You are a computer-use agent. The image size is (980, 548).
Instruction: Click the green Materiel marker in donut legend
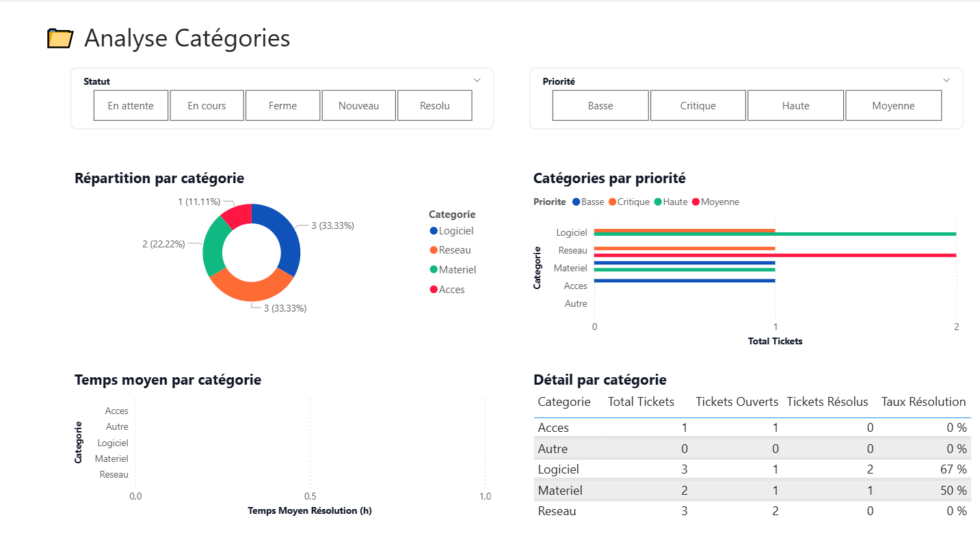pos(434,270)
